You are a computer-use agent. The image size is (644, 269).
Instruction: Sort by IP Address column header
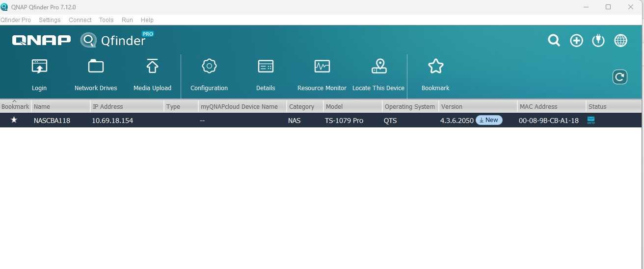127,106
